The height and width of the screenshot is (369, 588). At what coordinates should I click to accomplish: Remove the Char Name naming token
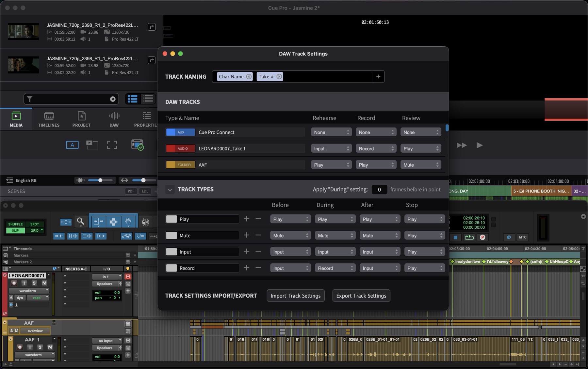pos(249,77)
